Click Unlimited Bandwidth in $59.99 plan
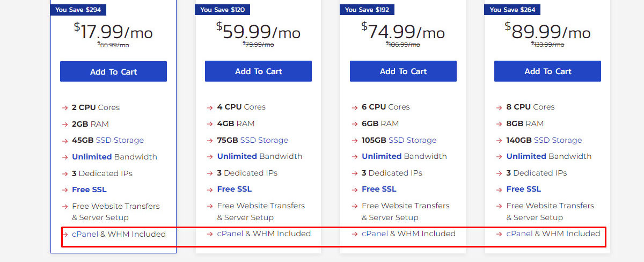The image size is (644, 262). coord(260,156)
